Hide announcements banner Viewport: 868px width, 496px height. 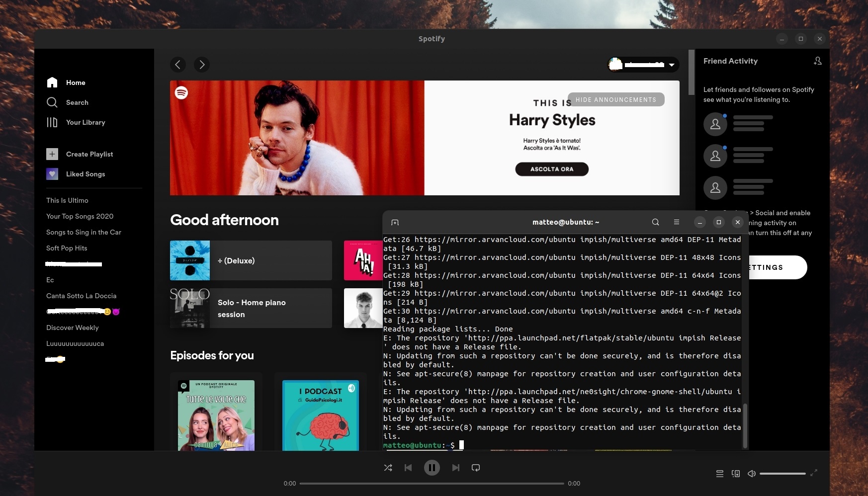615,99
